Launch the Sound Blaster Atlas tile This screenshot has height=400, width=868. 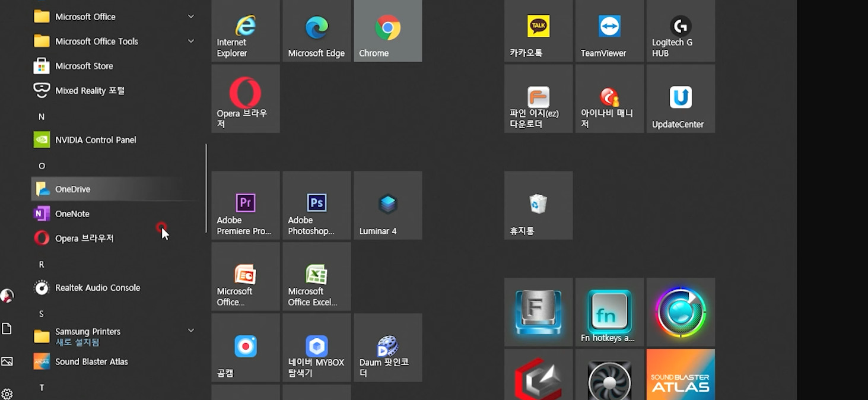click(681, 374)
